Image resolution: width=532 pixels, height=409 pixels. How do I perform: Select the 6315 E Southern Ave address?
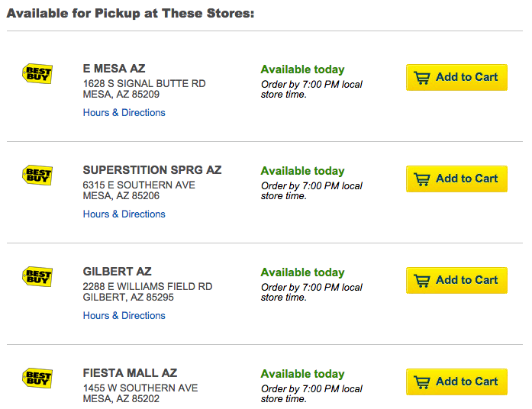[x=138, y=185]
